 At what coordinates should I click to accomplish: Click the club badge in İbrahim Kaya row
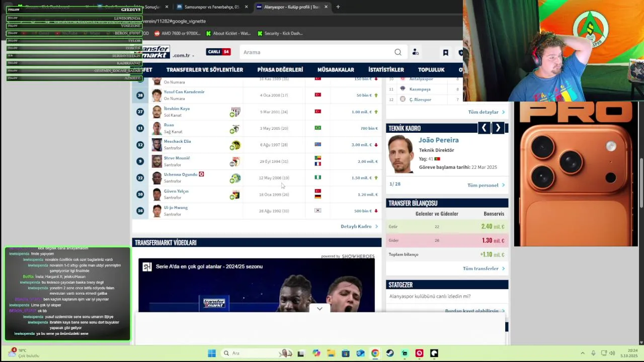coord(235,112)
